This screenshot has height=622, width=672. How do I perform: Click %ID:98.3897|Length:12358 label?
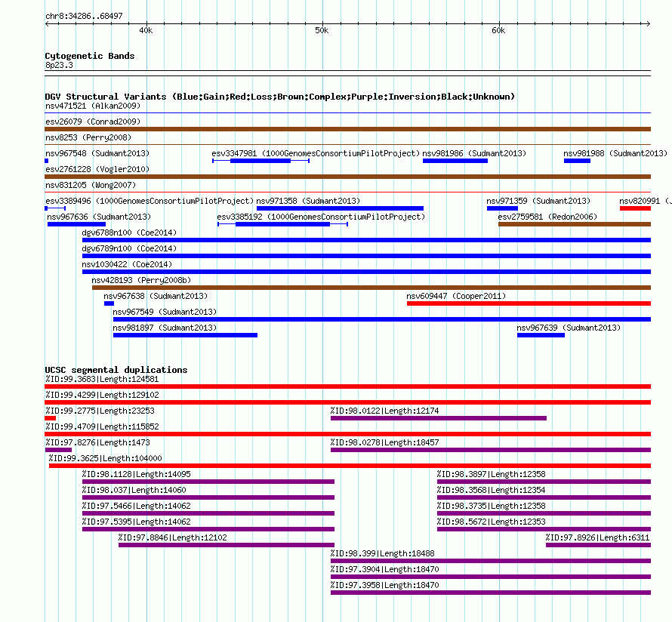[491, 474]
